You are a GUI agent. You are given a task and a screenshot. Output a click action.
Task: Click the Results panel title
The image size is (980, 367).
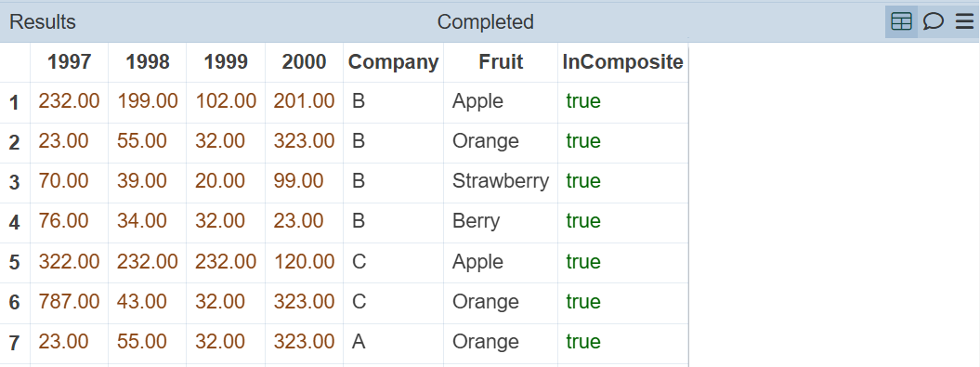(x=43, y=22)
